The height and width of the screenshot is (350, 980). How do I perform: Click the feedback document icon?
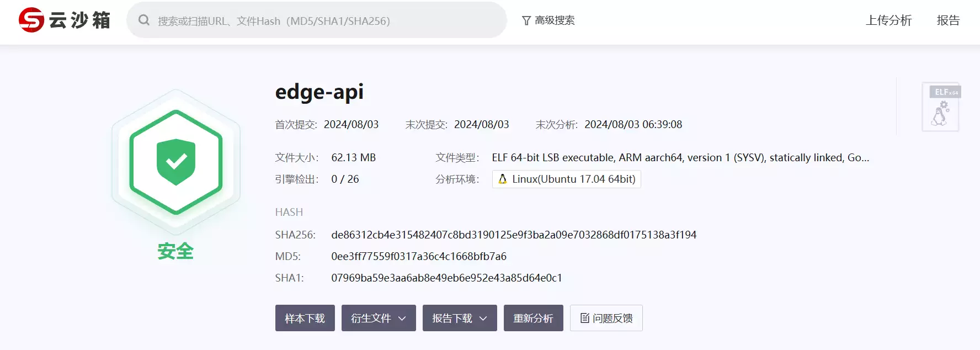(x=584, y=318)
